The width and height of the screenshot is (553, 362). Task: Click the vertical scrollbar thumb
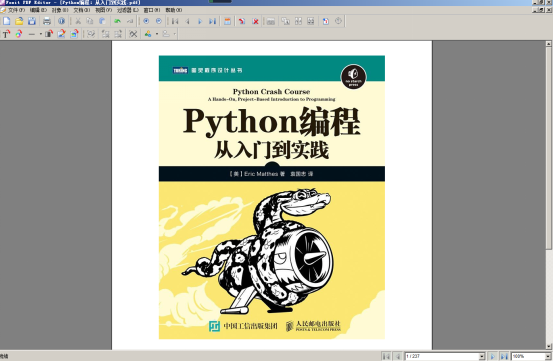tap(548, 148)
